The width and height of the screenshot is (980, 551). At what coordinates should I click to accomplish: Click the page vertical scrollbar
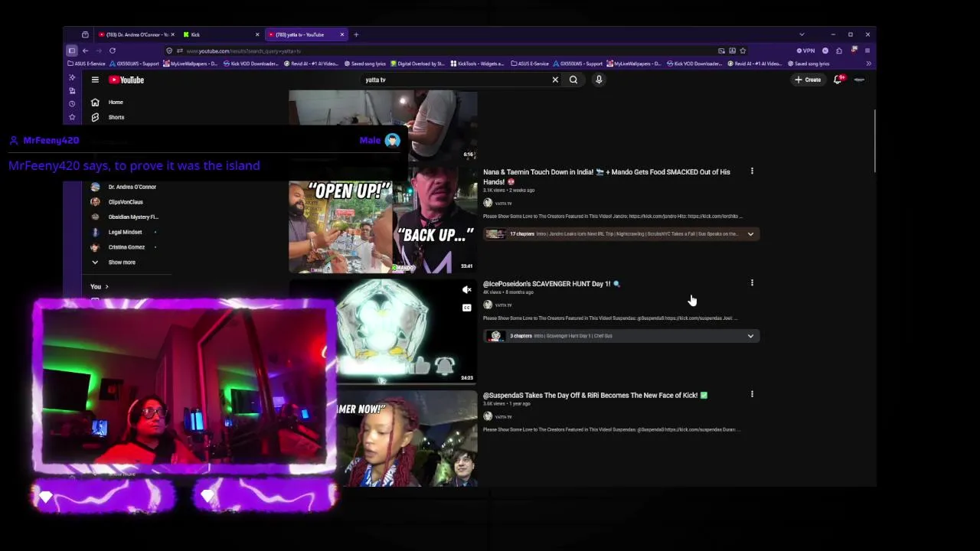click(x=874, y=142)
